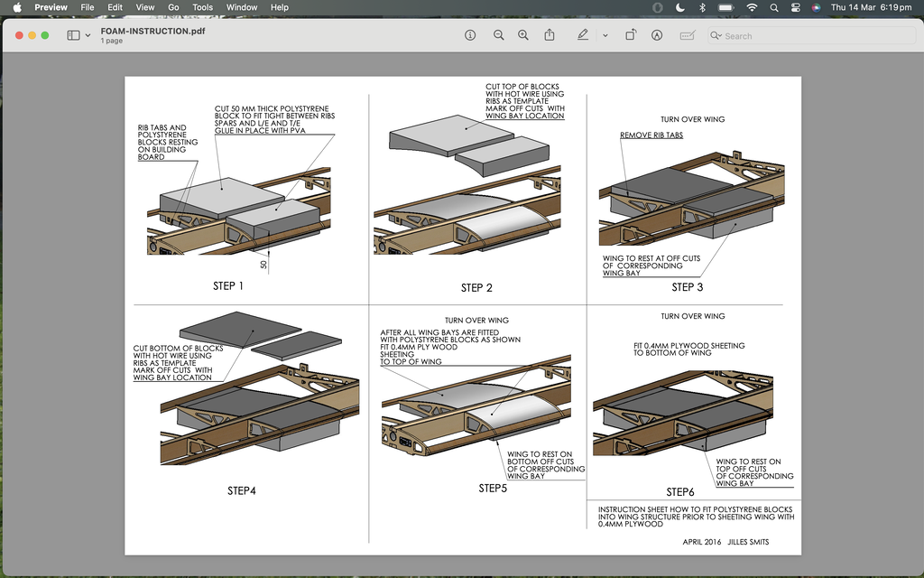Select the Highlight pen tool
The width and height of the screenshot is (924, 578).
click(583, 35)
